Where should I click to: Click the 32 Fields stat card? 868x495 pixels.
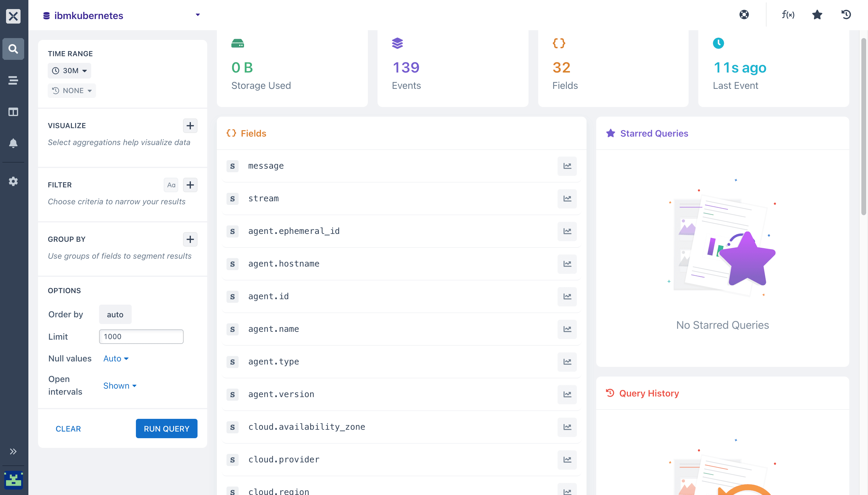click(613, 69)
